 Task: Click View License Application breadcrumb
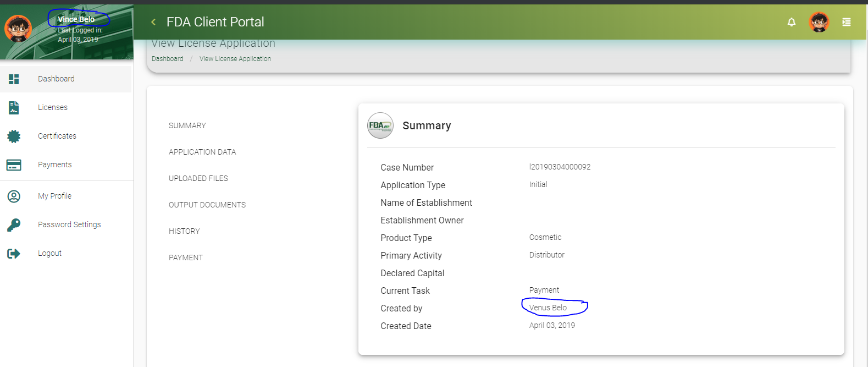click(x=235, y=59)
